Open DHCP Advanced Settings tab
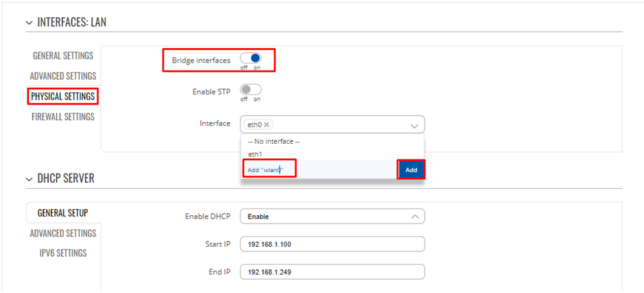 click(x=63, y=234)
